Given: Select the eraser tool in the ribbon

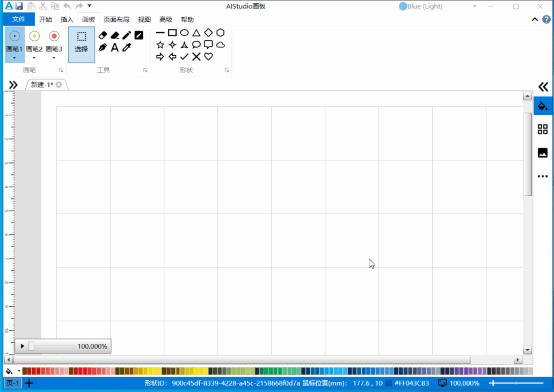Looking at the screenshot, I should point(103,35).
